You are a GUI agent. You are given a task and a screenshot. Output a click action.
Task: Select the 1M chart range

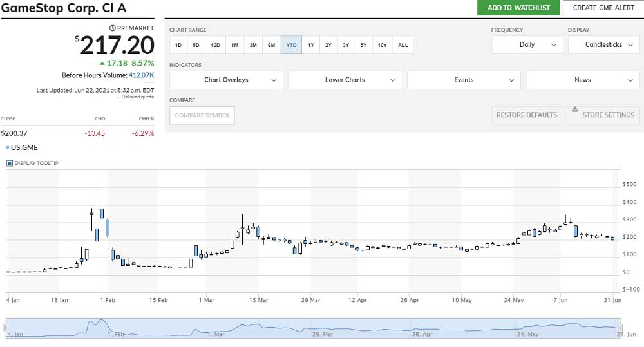(234, 45)
